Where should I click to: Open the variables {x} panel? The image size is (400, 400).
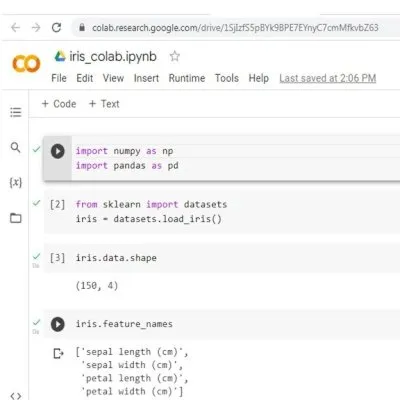tap(16, 183)
